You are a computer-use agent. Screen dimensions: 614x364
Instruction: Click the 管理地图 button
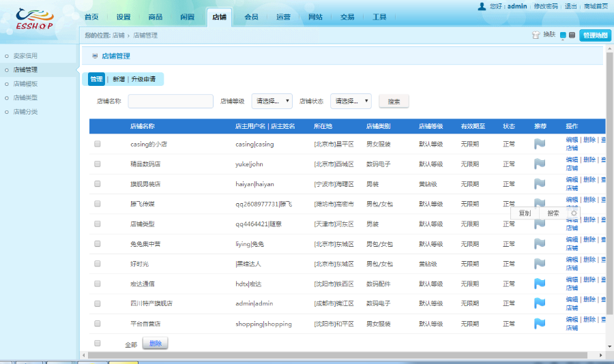pos(595,35)
